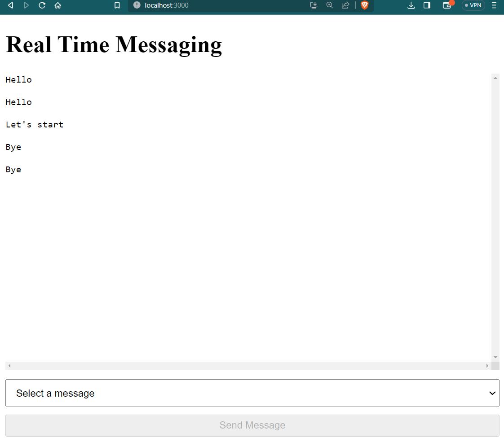Click the zoom magnifier icon in address bar
The height and width of the screenshot is (442, 504).
pyautogui.click(x=329, y=6)
